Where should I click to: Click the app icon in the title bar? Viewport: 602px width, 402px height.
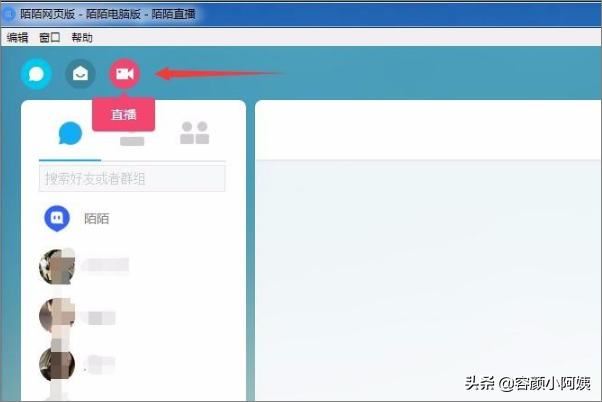coord(9,14)
